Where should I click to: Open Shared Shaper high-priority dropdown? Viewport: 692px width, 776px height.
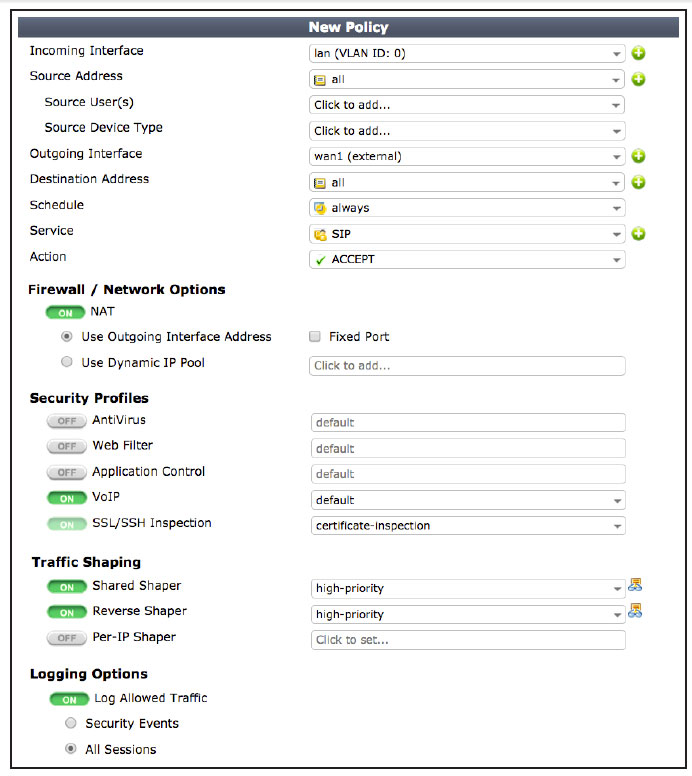(x=468, y=588)
